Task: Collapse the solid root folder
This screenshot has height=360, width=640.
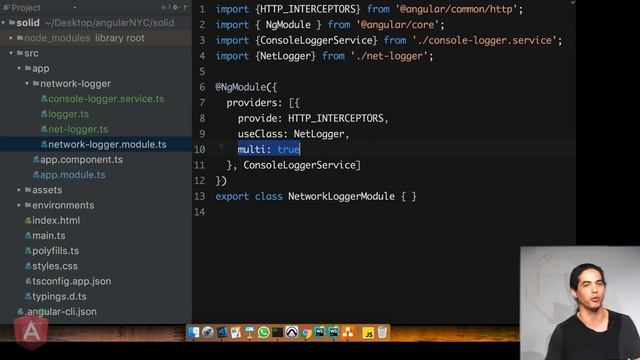Action: 3,23
